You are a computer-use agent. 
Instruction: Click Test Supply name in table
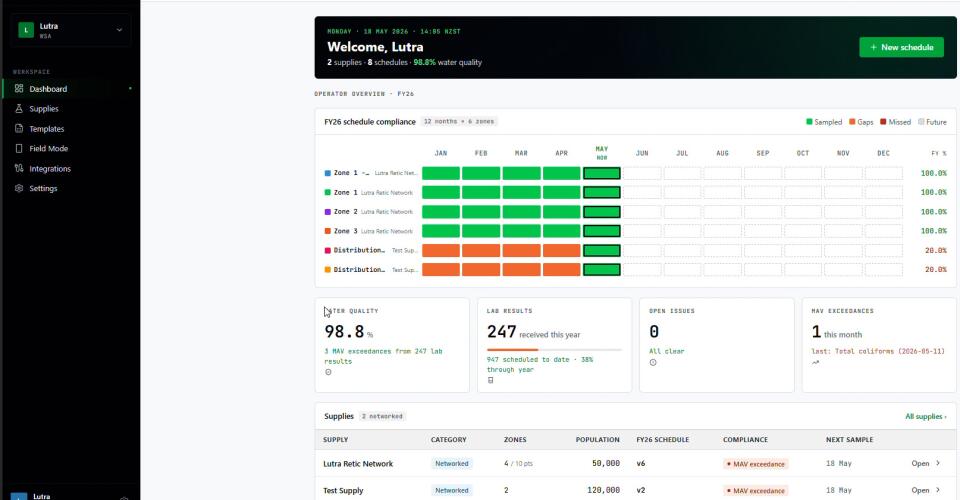coord(343,490)
